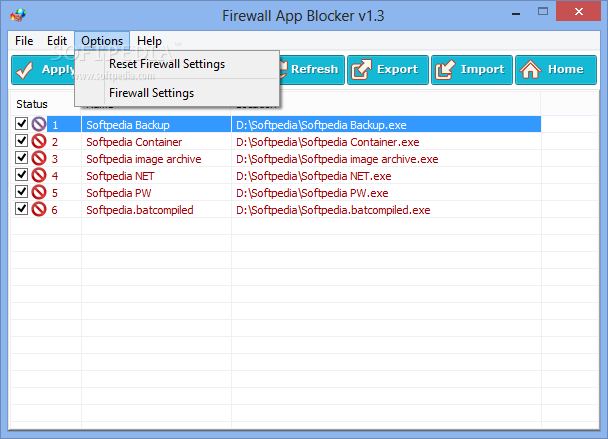Select the Softpedia Backup name cell
Image resolution: width=608 pixels, height=439 pixels.
156,124
